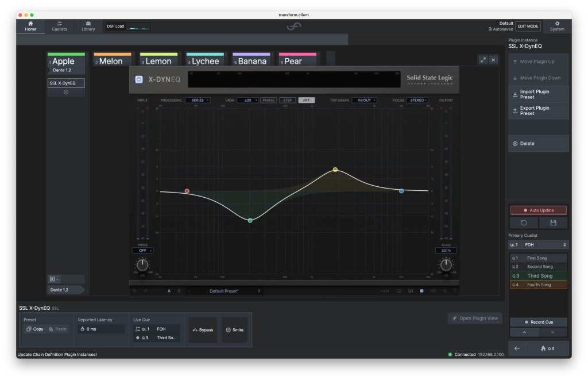Close the plugin view panel

tap(493, 60)
